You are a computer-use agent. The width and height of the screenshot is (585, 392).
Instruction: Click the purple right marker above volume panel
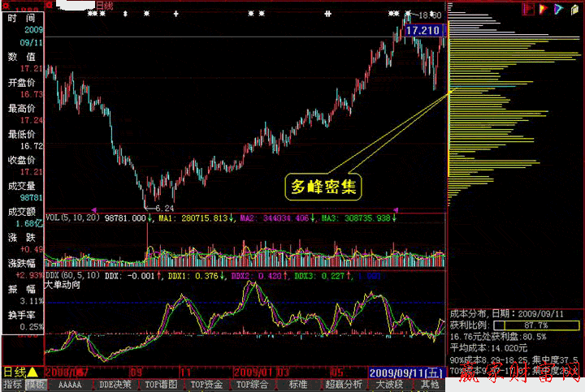[x=396, y=209]
